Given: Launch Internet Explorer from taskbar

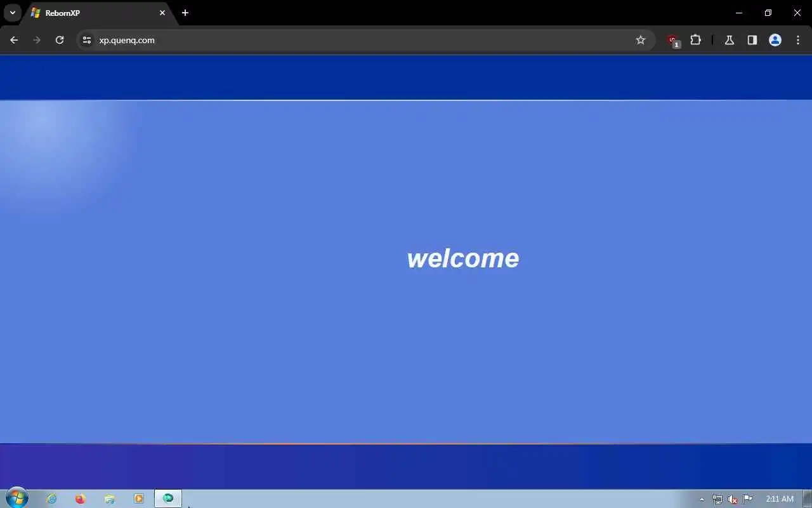Looking at the screenshot, I should (51, 499).
